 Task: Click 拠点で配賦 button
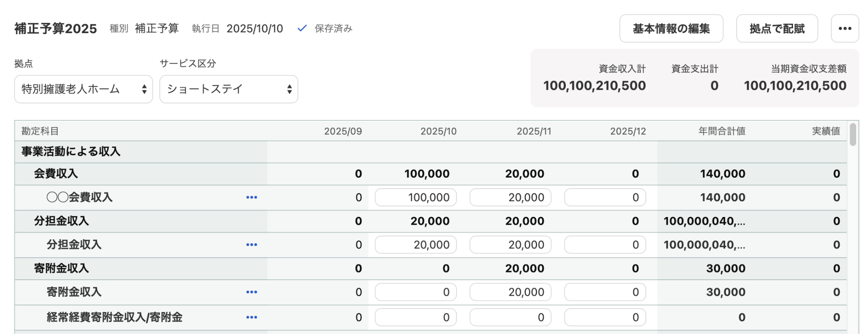pyautogui.click(x=777, y=28)
